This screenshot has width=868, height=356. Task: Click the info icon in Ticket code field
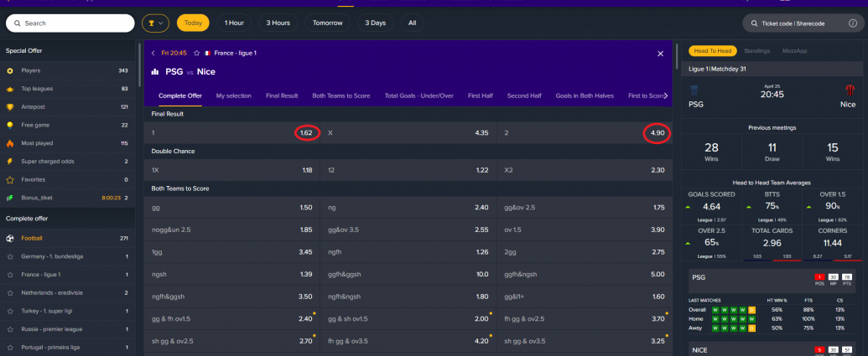point(853,23)
